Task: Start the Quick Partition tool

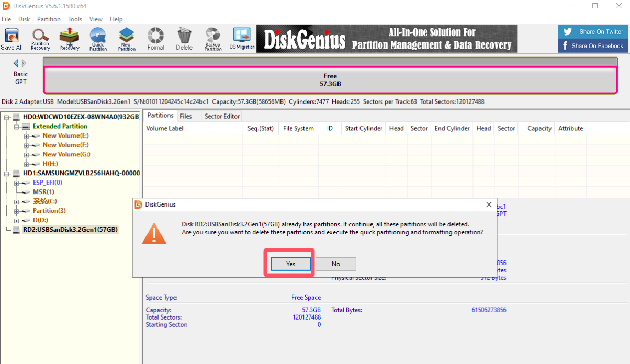Action: (x=98, y=39)
